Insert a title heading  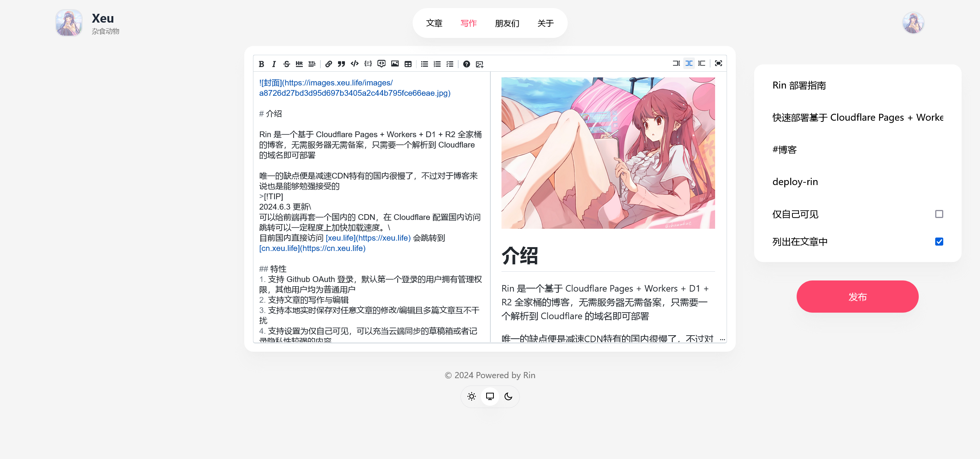[x=312, y=64]
